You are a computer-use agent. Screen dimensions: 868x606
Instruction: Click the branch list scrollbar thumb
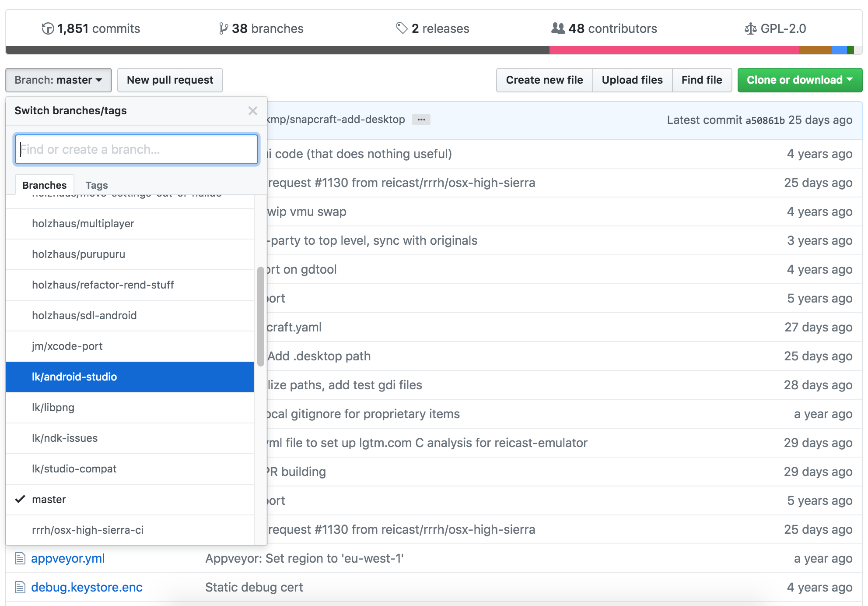[261, 315]
